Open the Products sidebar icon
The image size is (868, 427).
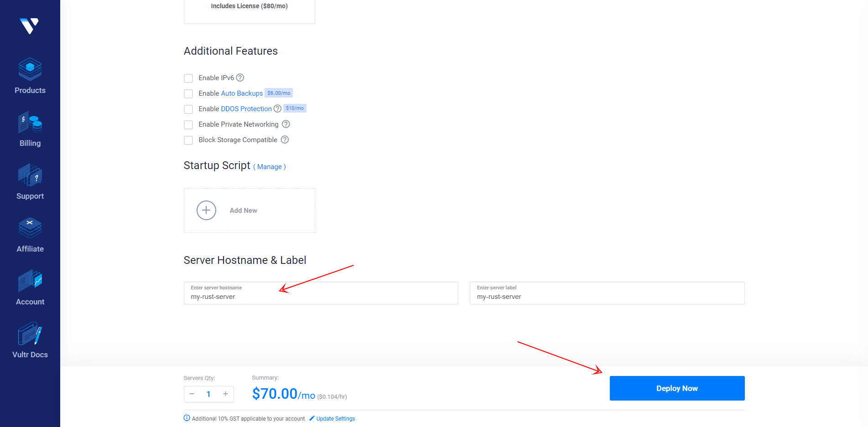pyautogui.click(x=30, y=69)
